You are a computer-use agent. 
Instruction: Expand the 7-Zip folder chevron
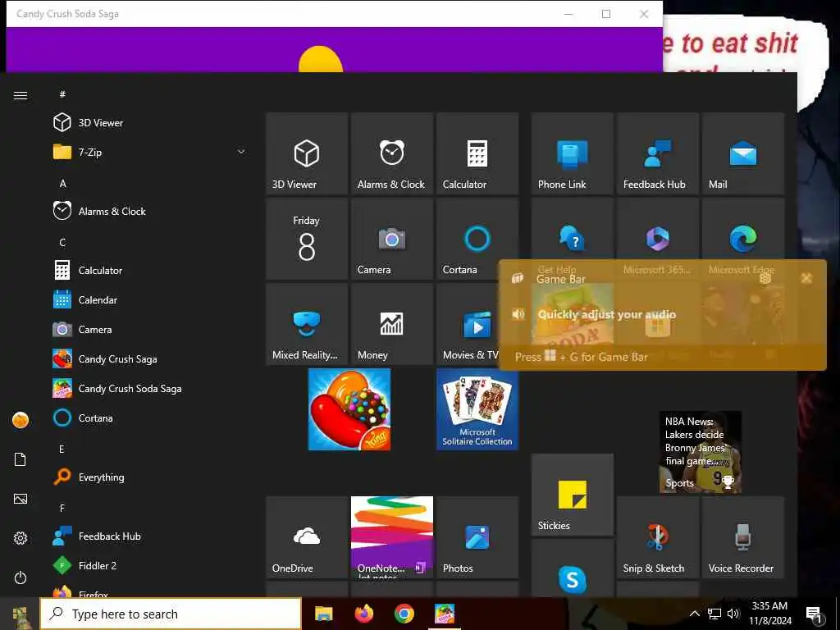(241, 152)
